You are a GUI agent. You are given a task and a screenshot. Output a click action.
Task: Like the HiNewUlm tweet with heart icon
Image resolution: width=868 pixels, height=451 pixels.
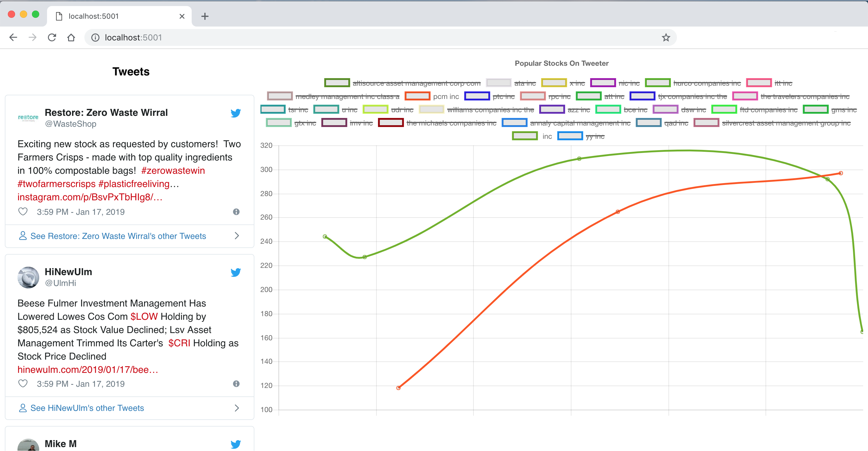click(x=23, y=384)
